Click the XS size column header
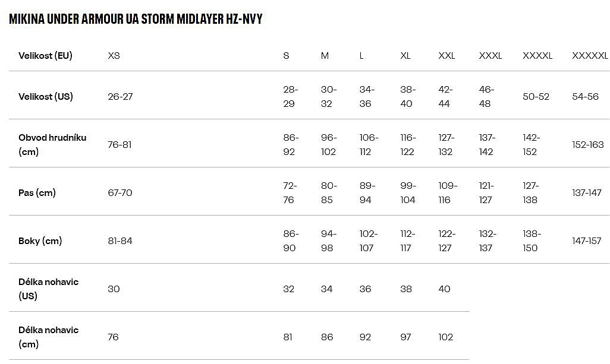This screenshot has width=610, height=364. tap(114, 56)
